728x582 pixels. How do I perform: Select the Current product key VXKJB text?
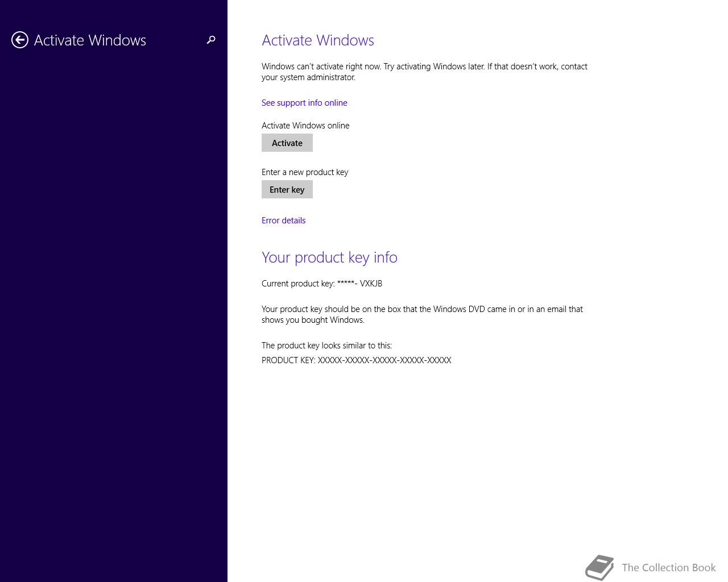click(322, 284)
